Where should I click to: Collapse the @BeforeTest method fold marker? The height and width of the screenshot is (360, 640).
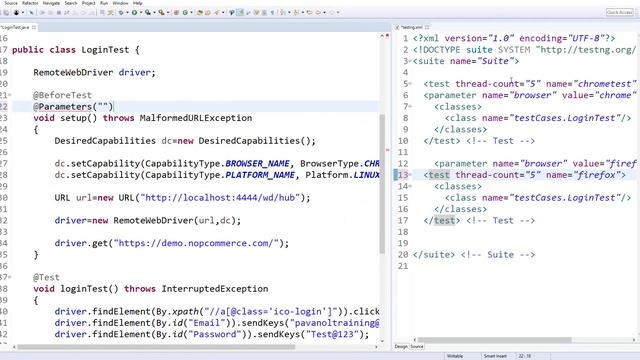[x=10, y=95]
